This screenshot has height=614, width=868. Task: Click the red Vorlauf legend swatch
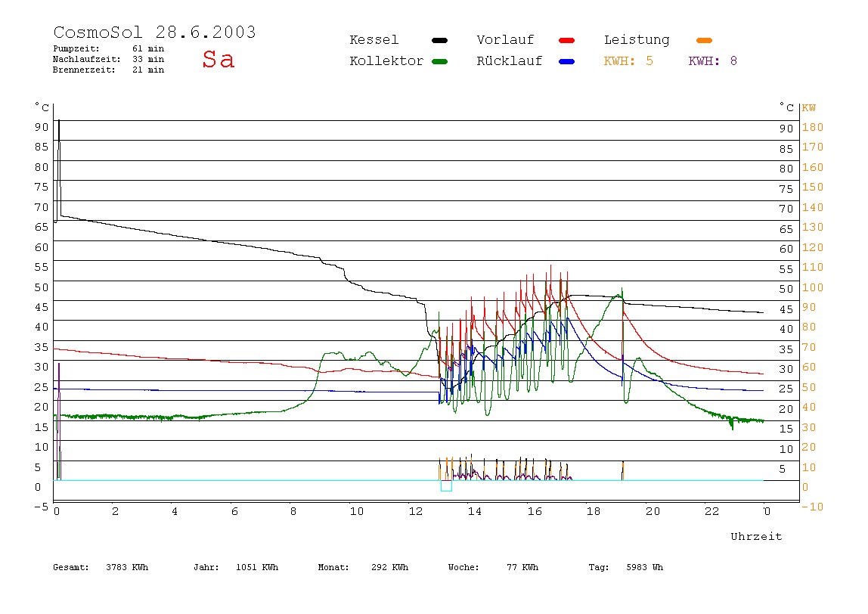click(x=567, y=40)
